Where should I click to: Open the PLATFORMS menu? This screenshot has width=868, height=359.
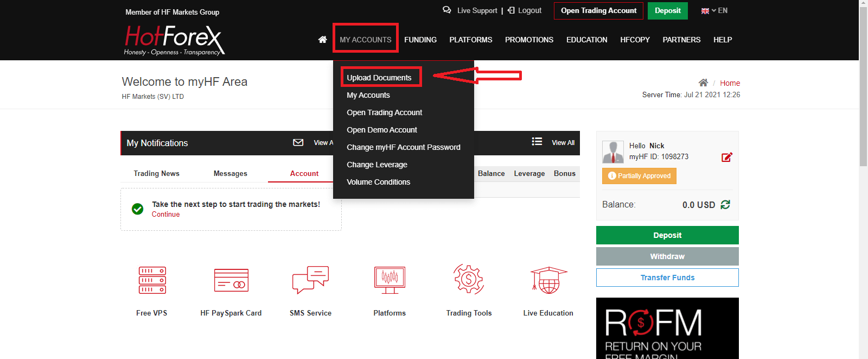471,40
